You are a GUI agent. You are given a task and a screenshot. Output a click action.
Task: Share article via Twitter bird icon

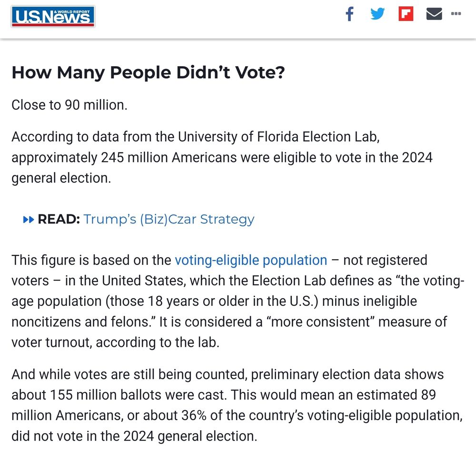(x=377, y=14)
